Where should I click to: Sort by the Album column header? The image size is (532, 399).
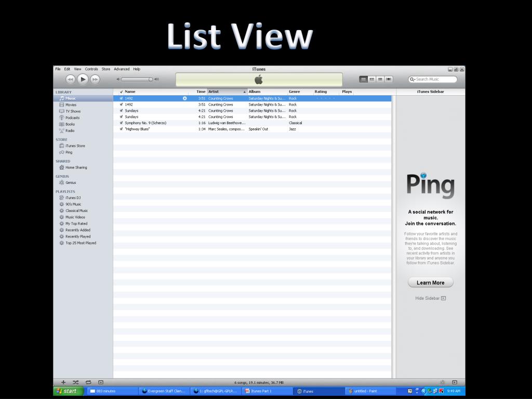coord(268,91)
